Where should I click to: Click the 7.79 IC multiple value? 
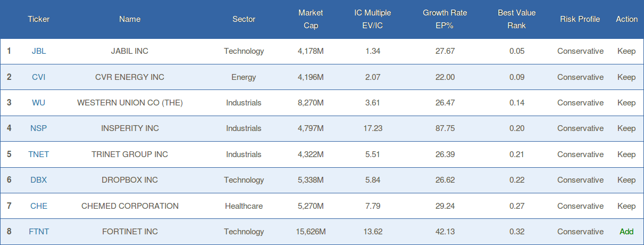tap(373, 206)
